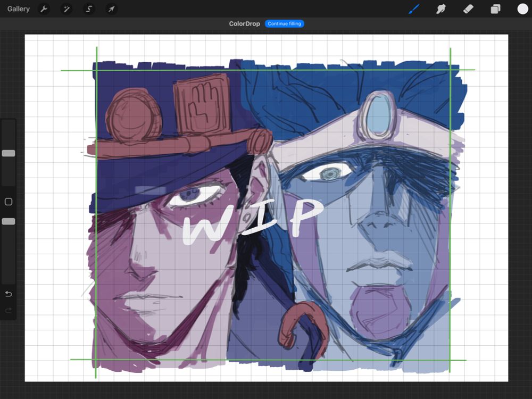The width and height of the screenshot is (532, 399).
Task: Redo the last undone action
Action: 9,310
